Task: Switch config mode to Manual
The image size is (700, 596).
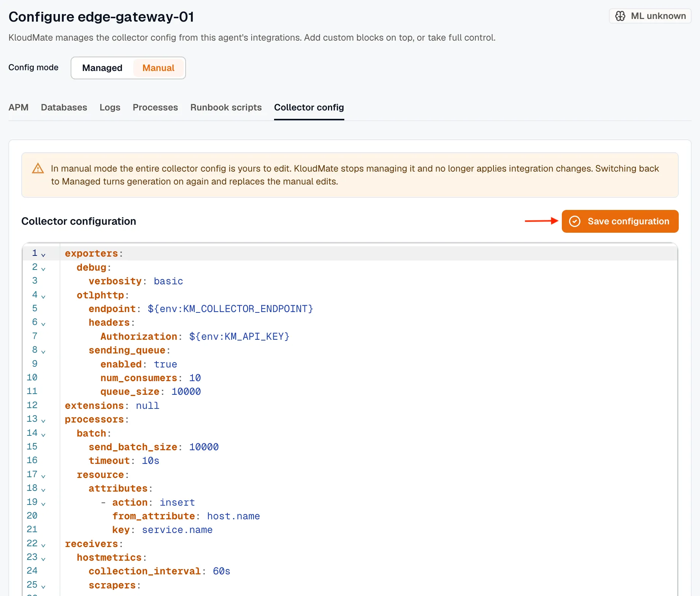Action: point(158,68)
